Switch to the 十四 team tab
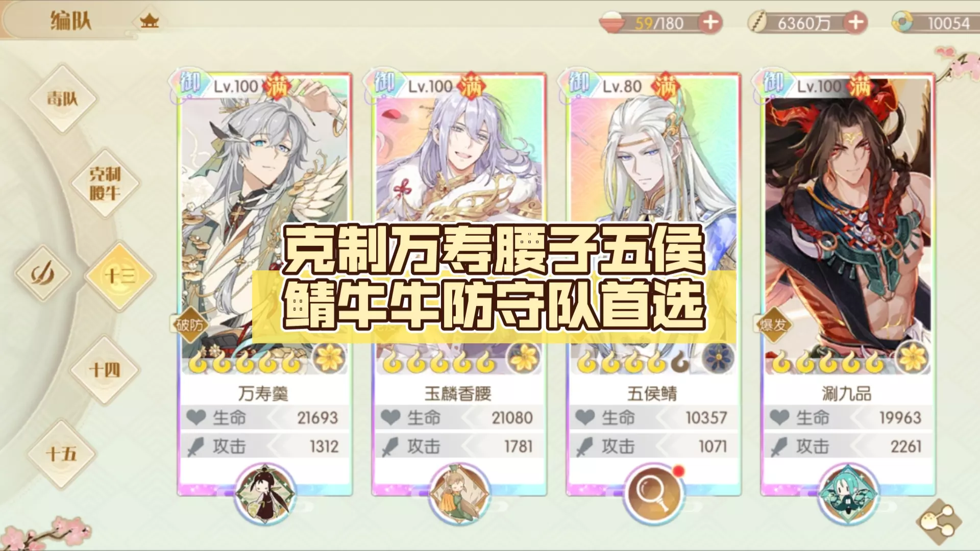Viewport: 980px width, 551px height. click(105, 370)
